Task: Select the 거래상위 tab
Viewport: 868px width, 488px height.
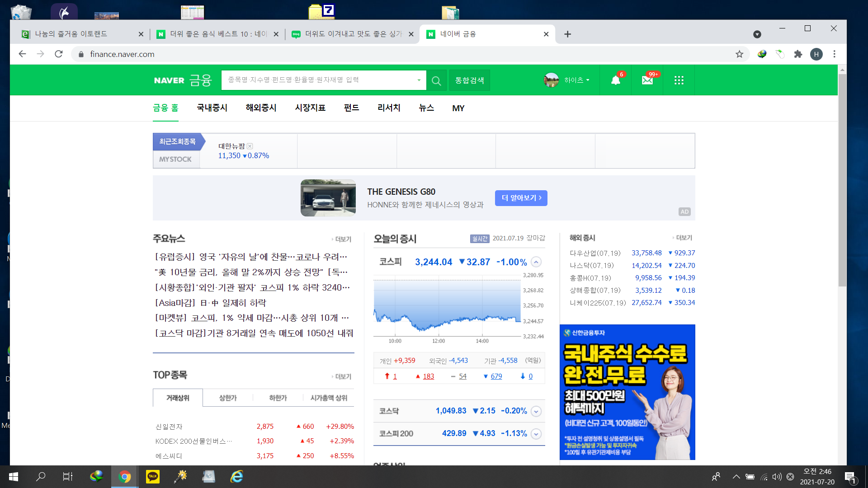Action: 178,398
